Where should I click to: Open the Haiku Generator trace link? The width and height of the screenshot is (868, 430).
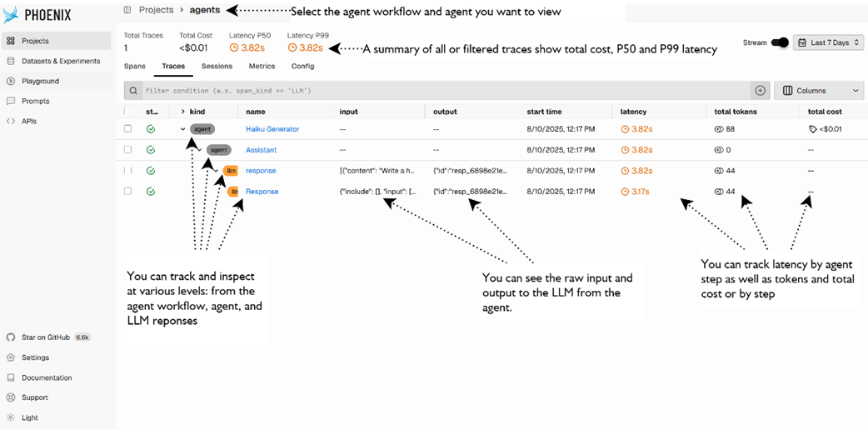[x=272, y=129]
